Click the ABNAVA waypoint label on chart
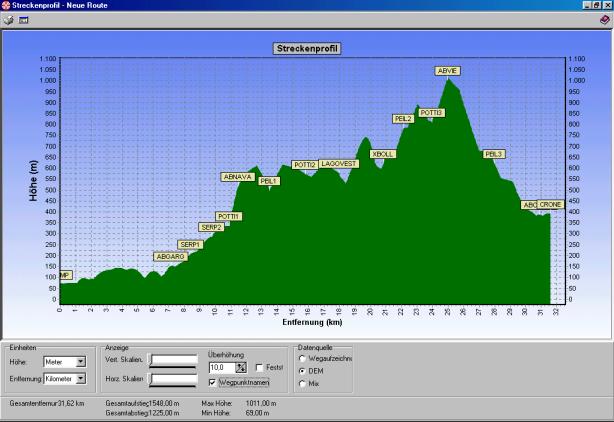This screenshot has height=422, width=614. 237,177
